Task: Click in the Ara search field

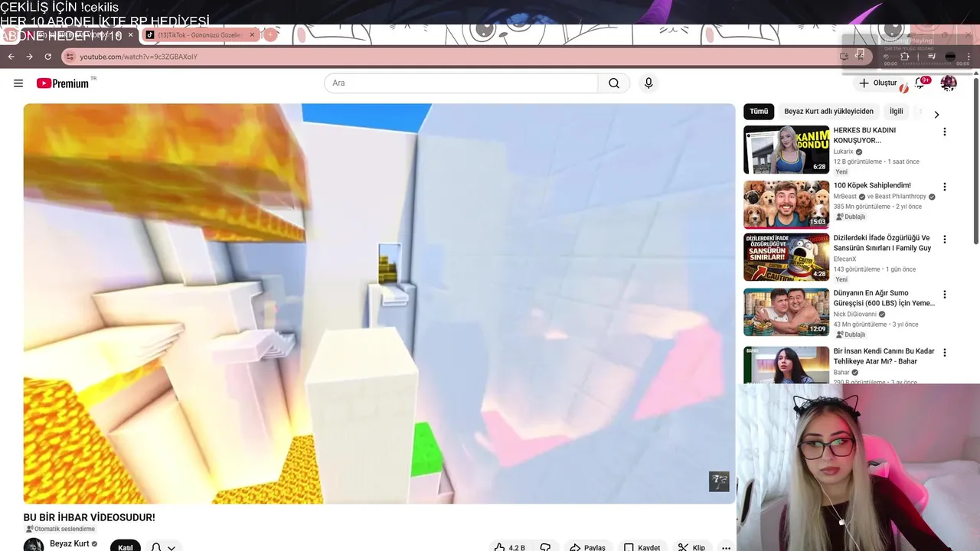Action: (x=461, y=83)
